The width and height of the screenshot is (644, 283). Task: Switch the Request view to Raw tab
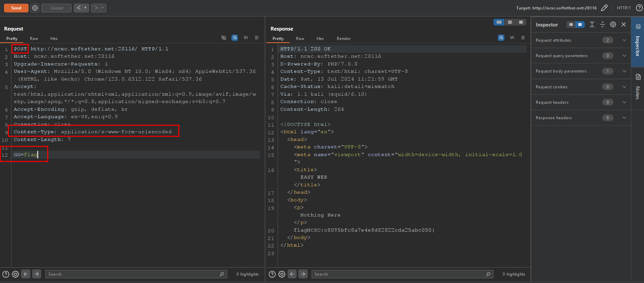[34, 39]
